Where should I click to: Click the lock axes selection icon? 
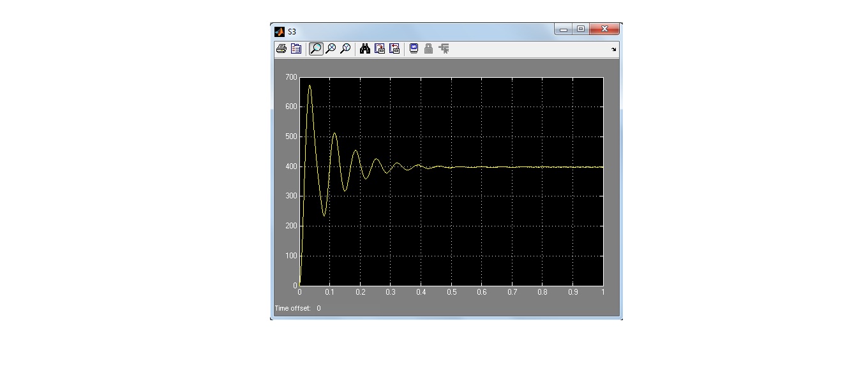pyautogui.click(x=428, y=48)
